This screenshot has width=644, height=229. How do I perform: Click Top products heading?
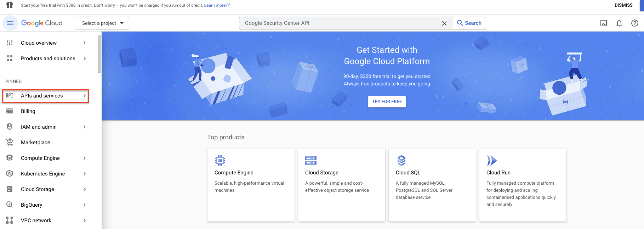tap(226, 137)
